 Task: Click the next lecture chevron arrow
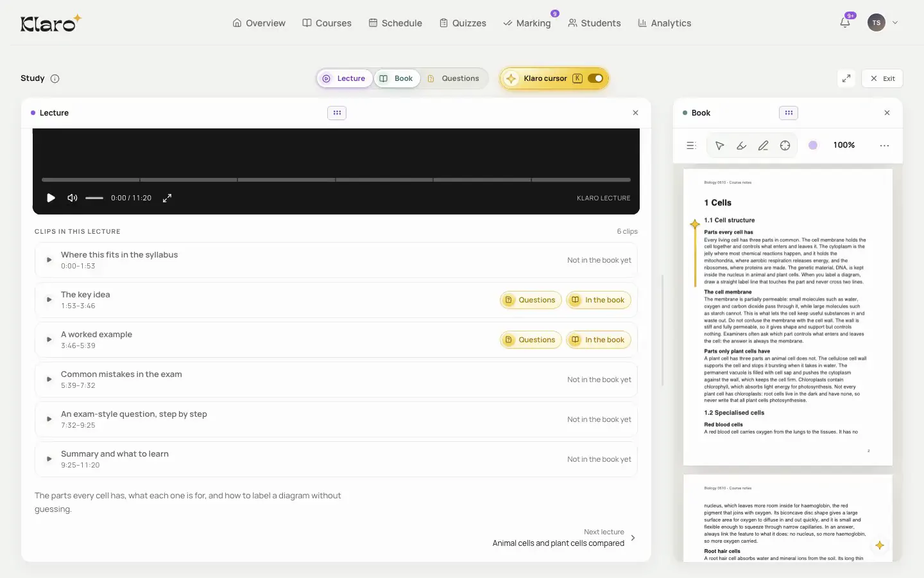coord(633,538)
